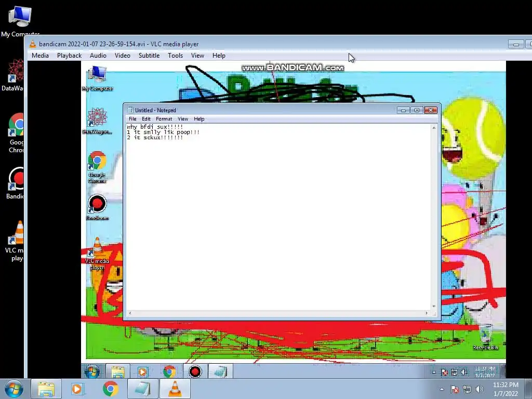This screenshot has height=399, width=532.
Task: Click folder button on recorded video taskbar
Action: pyautogui.click(x=118, y=371)
